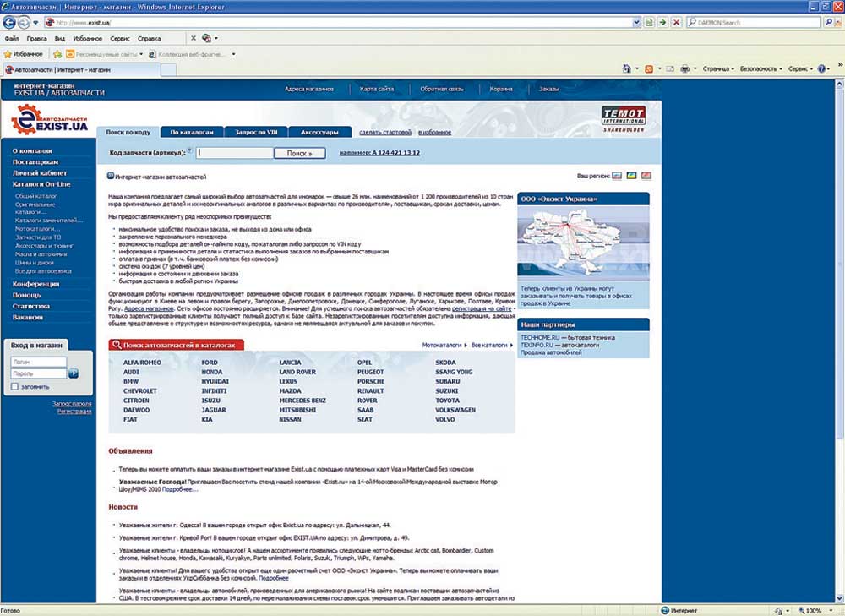This screenshot has height=616, width=845.
Task: Switch to the "По каталогам" search tab
Action: (x=192, y=132)
